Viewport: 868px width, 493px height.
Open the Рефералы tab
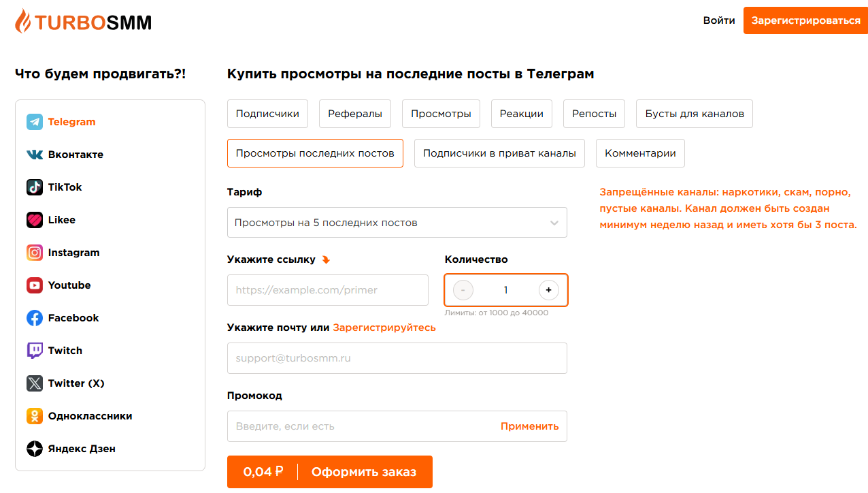click(x=355, y=114)
